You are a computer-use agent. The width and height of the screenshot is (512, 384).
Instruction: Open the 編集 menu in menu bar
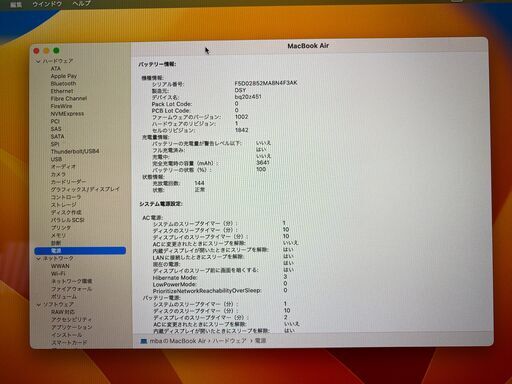coord(16,4)
